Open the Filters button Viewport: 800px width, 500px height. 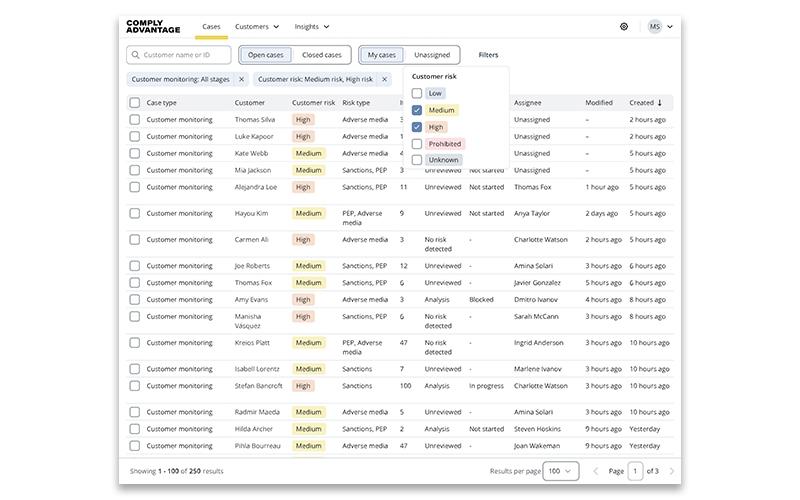(x=488, y=55)
